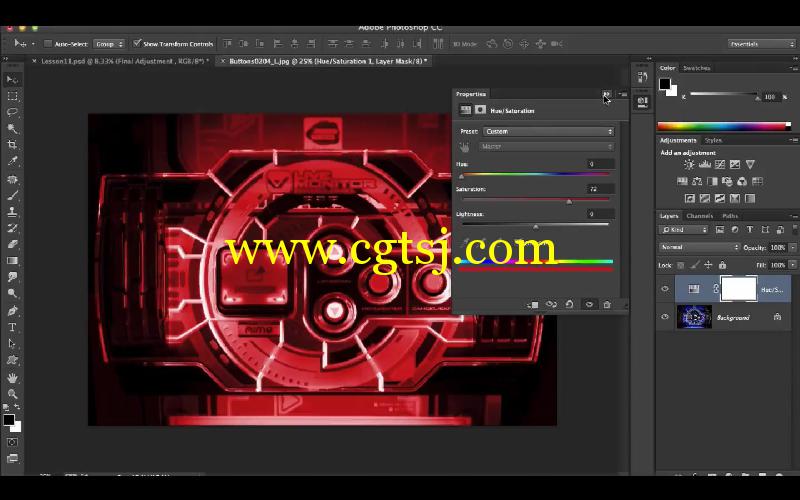The width and height of the screenshot is (800, 500).
Task: Click the Layer Mask button in Properties
Action: point(480,110)
